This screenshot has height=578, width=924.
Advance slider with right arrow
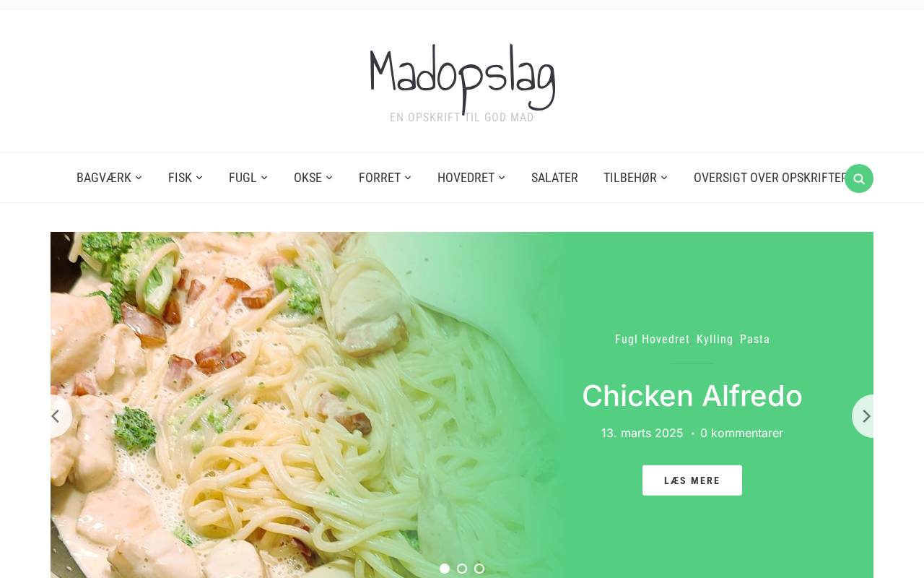[864, 416]
